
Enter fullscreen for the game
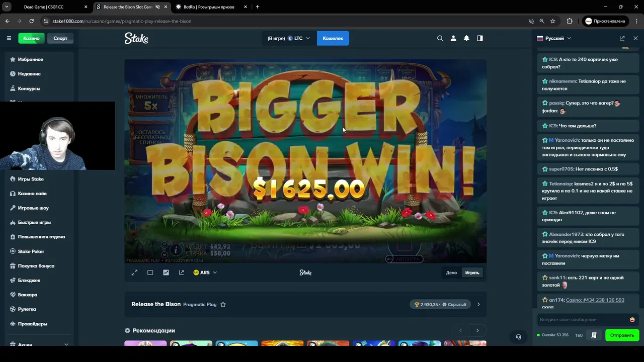click(134, 273)
